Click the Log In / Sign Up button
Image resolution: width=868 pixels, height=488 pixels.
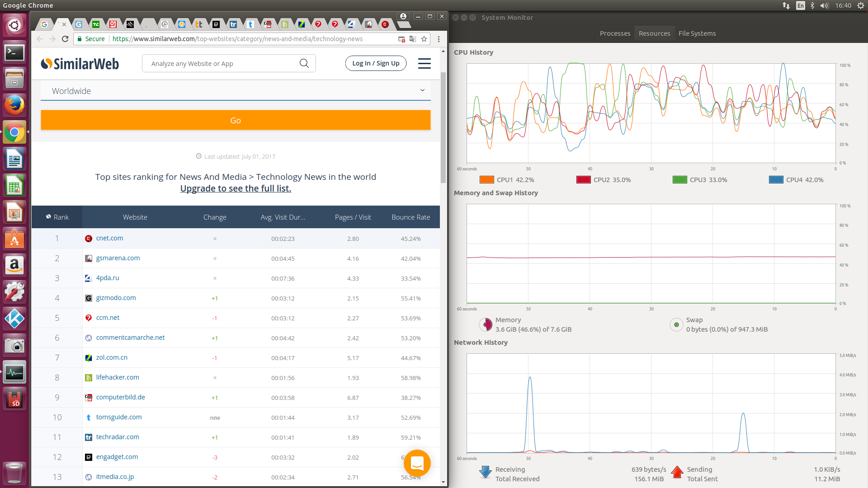[376, 63]
